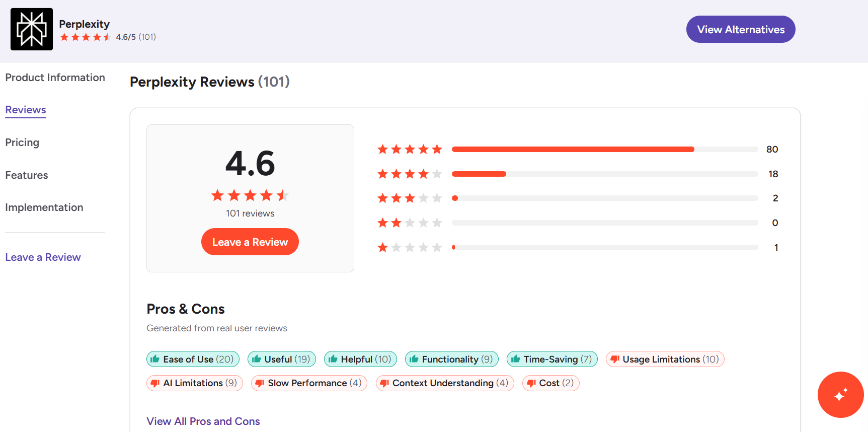The width and height of the screenshot is (868, 432).
Task: Click the 'Pros & Cons' heading
Action: click(x=186, y=309)
